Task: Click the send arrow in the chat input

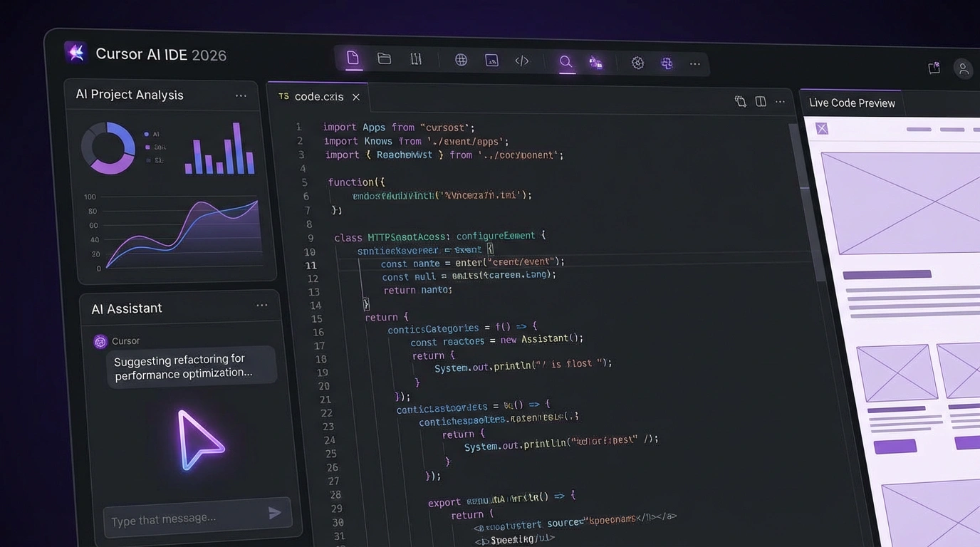Action: 274,512
